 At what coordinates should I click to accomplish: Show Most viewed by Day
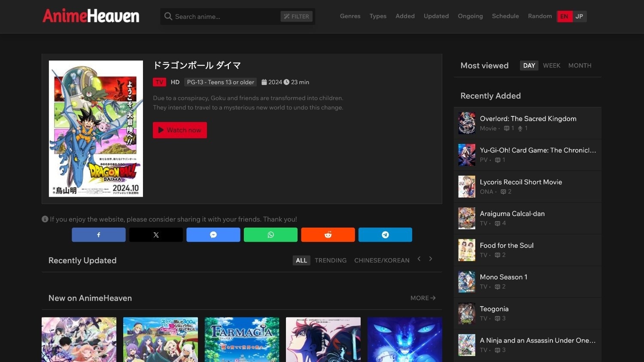click(x=529, y=66)
